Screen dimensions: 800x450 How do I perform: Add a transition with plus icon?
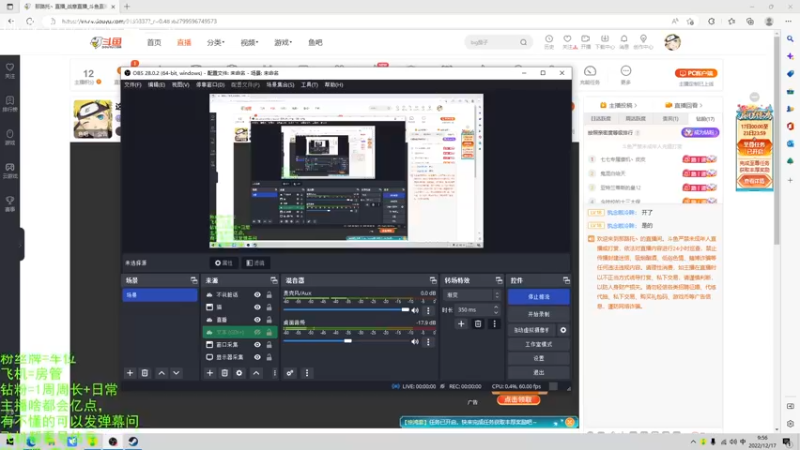[x=461, y=323]
